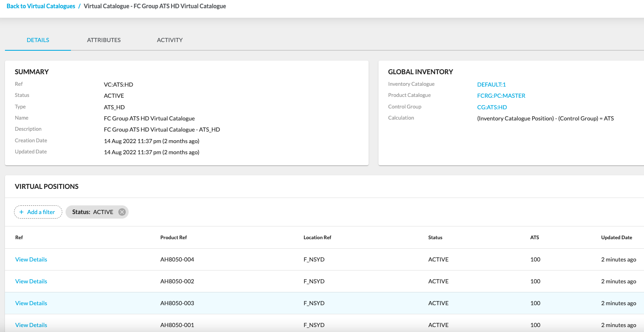Click the plus icon in Add a filter

point(21,212)
